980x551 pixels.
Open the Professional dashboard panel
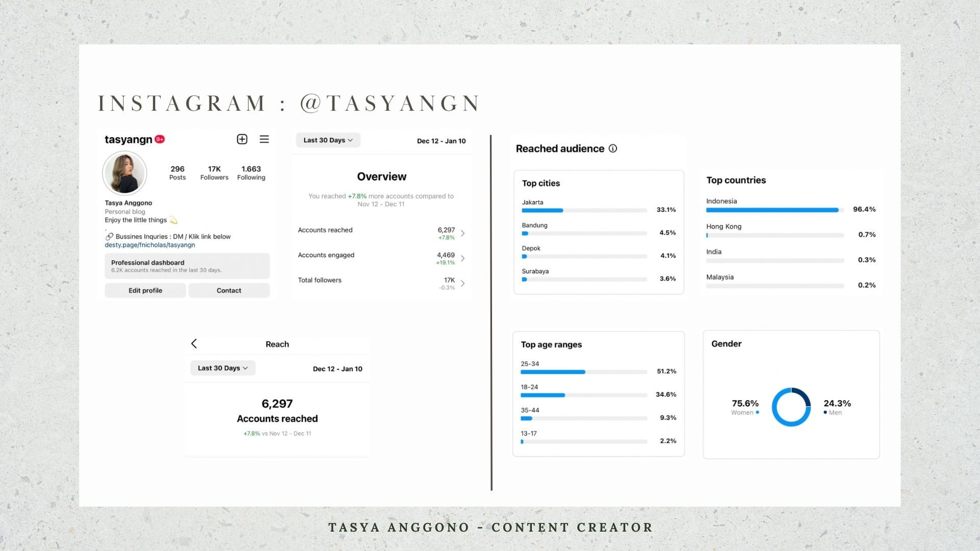tap(187, 266)
